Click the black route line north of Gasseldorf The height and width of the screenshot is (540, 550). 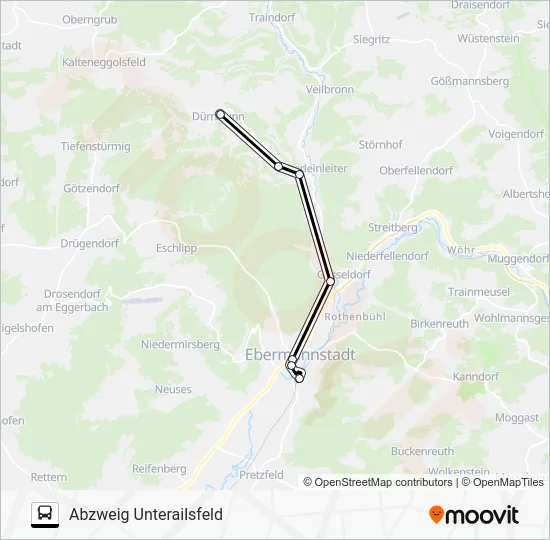(315, 228)
